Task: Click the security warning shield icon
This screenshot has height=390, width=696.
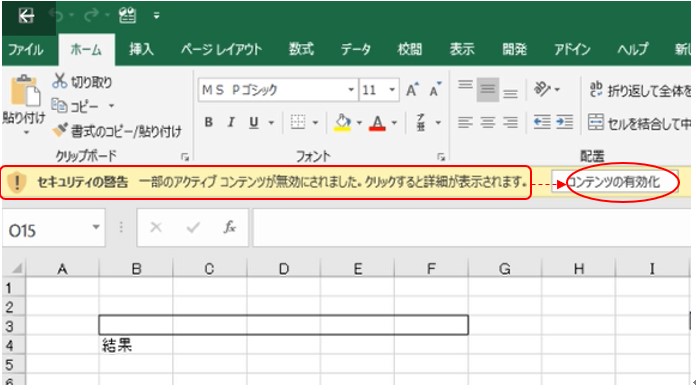Action: (17, 182)
